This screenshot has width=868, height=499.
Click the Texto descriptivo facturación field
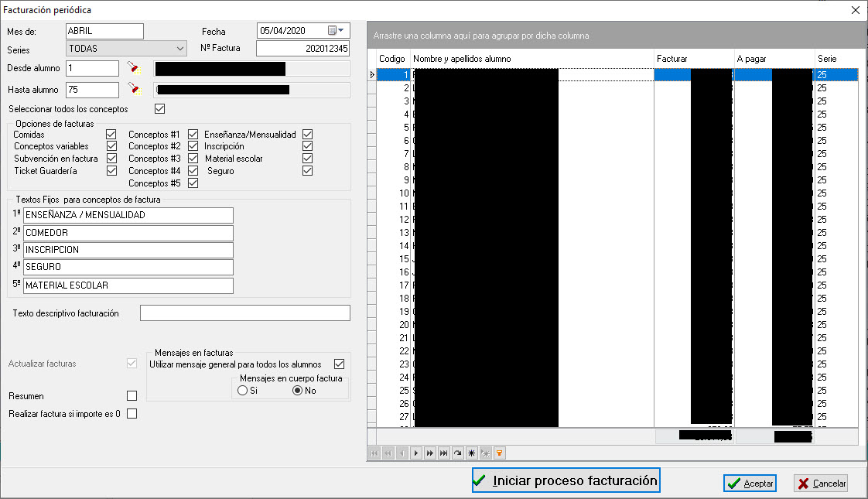point(245,313)
